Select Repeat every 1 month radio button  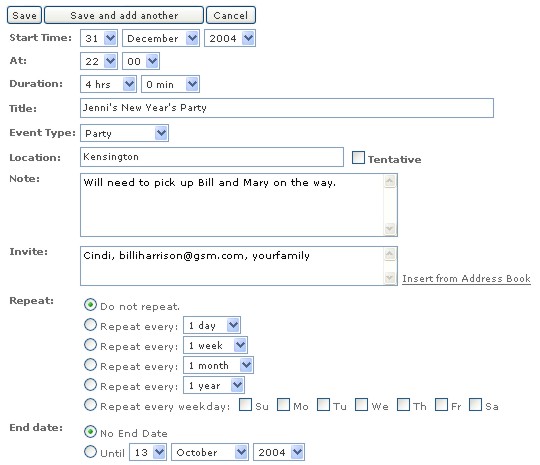coord(90,365)
